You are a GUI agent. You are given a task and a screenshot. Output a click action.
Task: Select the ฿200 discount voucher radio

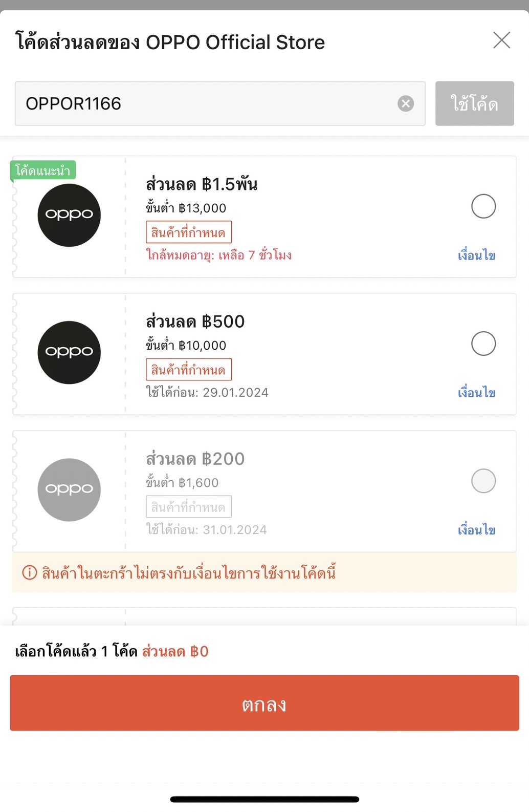click(483, 481)
